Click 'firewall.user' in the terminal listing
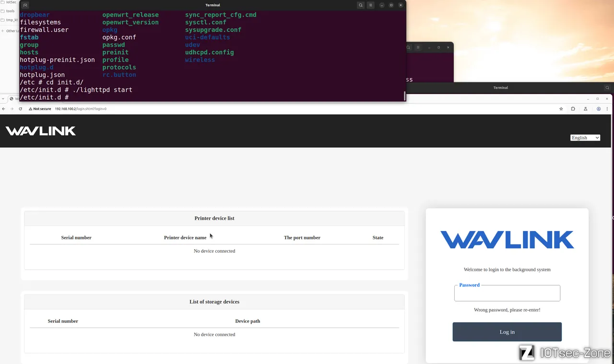Viewport: 614px width, 364px height. (x=44, y=30)
